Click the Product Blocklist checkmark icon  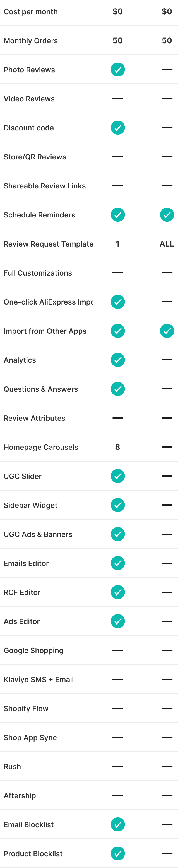tap(118, 853)
